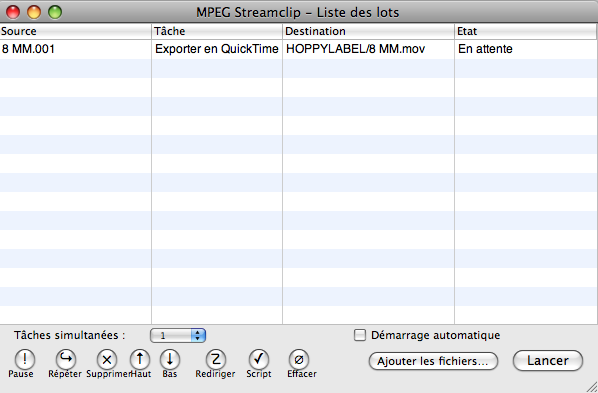This screenshot has height=393, width=598.
Task: Click the Tâche column header
Action: click(217, 31)
